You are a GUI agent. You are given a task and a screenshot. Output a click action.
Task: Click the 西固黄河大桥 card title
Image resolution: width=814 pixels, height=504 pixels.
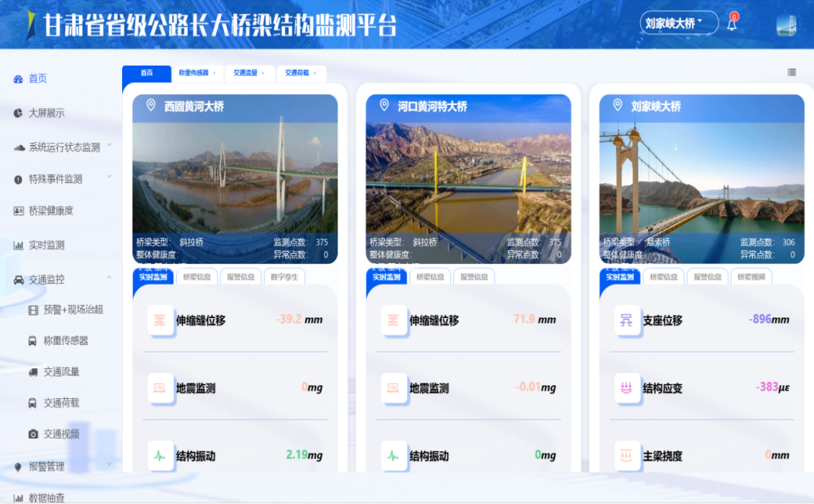pyautogui.click(x=194, y=107)
